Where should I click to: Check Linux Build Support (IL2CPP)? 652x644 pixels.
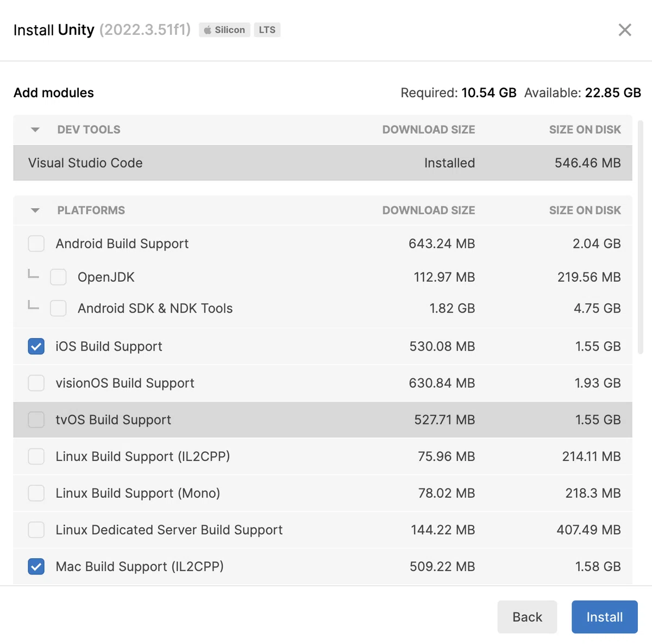click(x=36, y=457)
